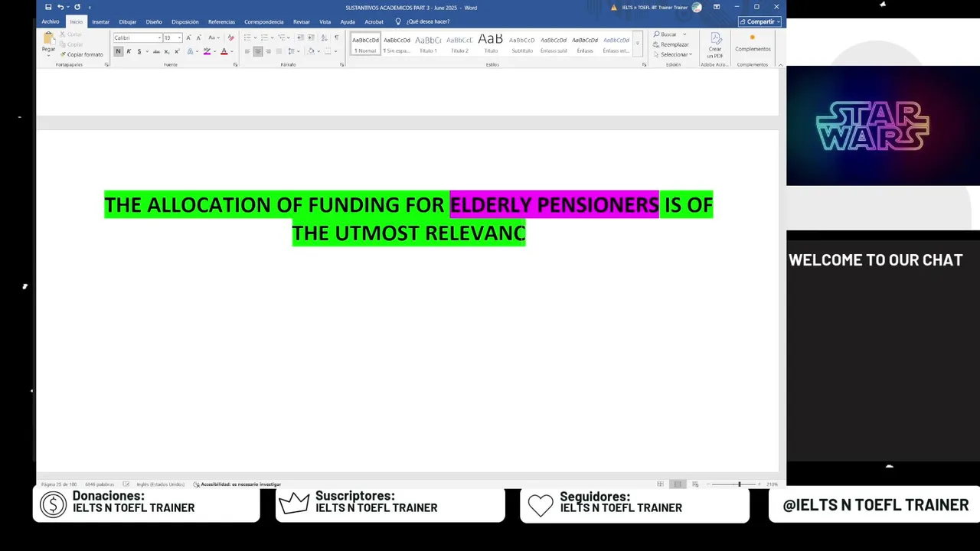Image resolution: width=980 pixels, height=551 pixels.
Task: Switch to the Revisar tab
Action: click(302, 21)
